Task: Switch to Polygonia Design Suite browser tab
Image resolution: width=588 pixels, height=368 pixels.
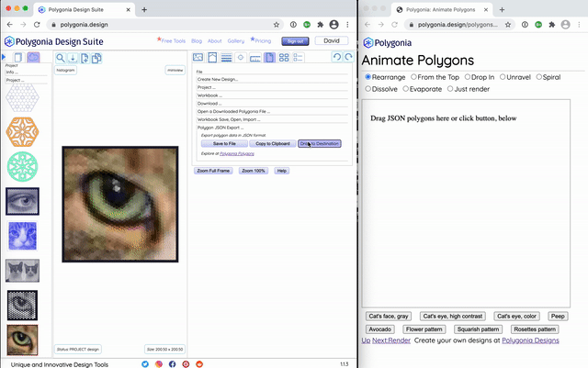Action: [x=83, y=10]
